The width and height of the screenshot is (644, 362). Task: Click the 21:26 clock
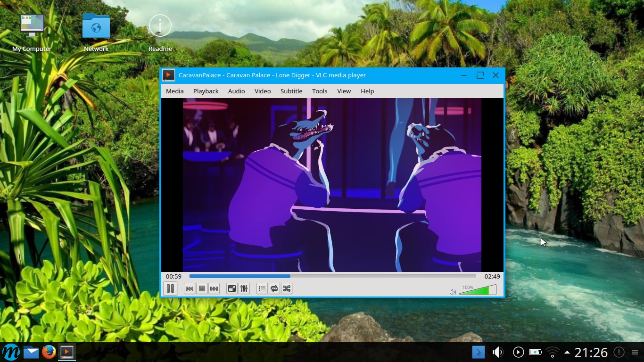pyautogui.click(x=591, y=352)
